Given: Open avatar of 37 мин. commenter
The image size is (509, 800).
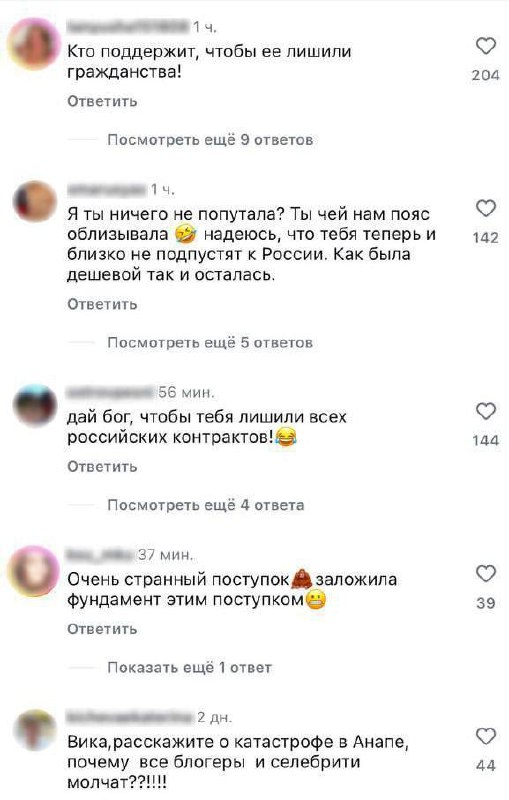Looking at the screenshot, I should (35, 571).
